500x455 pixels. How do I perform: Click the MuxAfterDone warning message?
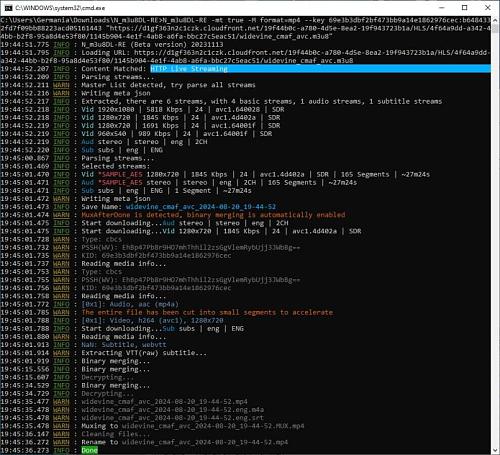tap(213, 215)
